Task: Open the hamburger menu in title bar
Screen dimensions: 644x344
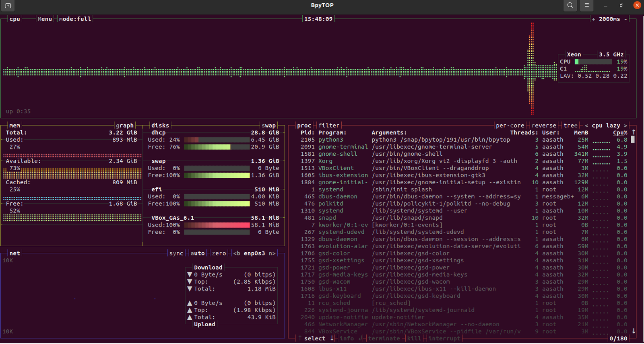Action: pyautogui.click(x=586, y=5)
